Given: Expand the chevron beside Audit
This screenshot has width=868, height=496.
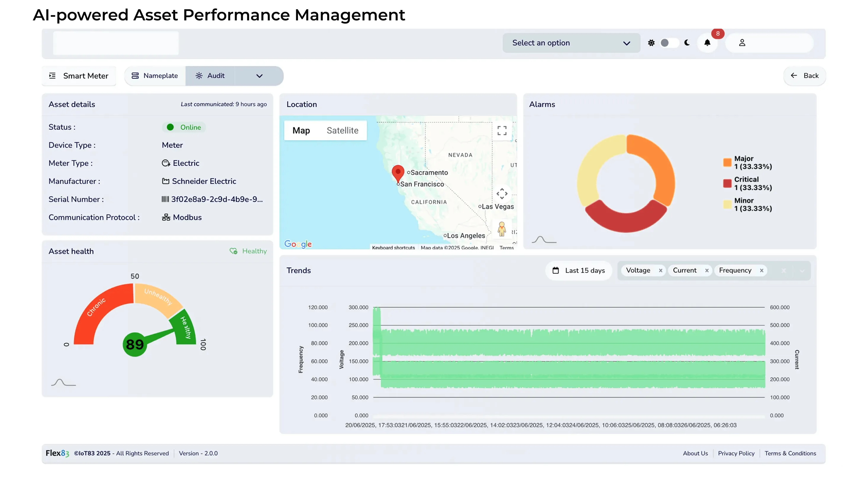Looking at the screenshot, I should pyautogui.click(x=259, y=76).
